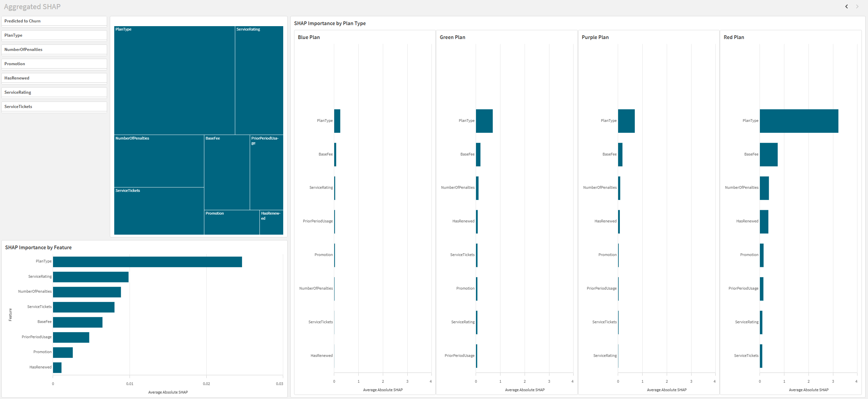This screenshot has height=399, width=868.
Task: Click the PlanType bar in the Red Plan chart
Action: point(798,121)
